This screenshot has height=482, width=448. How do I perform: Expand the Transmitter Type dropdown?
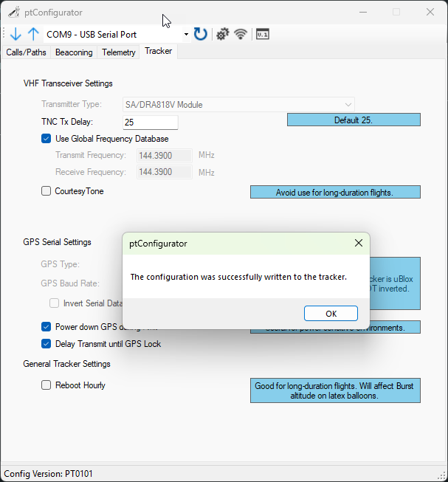click(348, 105)
